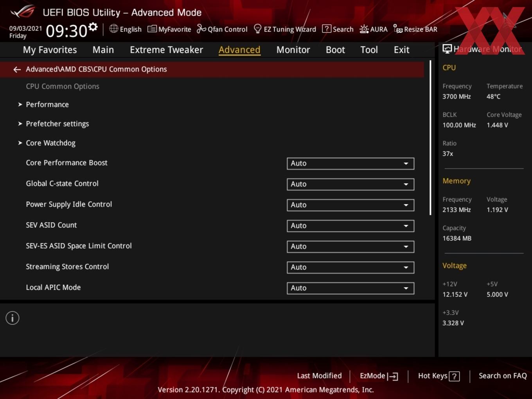Open Qfan Control fan icon
Viewport: 532px width, 399px height.
pos(201,29)
